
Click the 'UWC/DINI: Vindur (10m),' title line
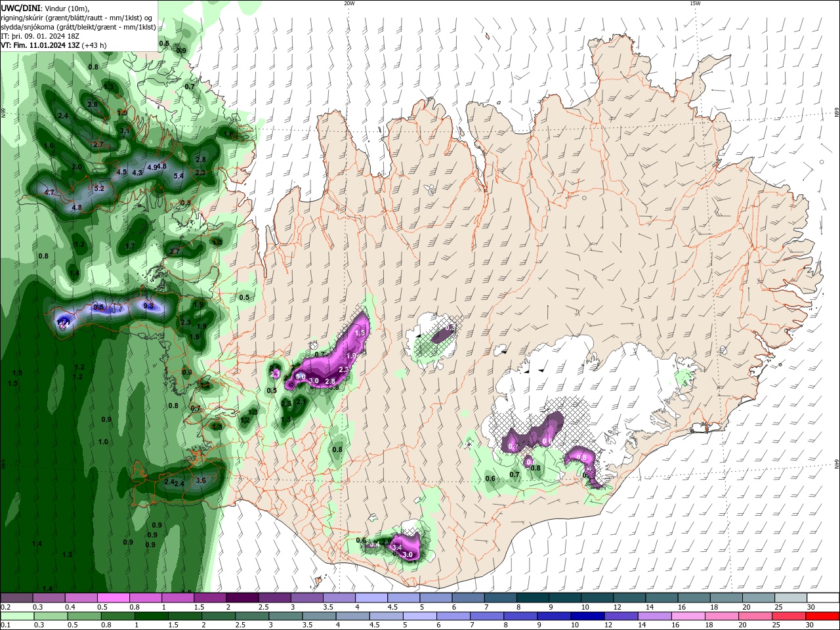click(46, 8)
